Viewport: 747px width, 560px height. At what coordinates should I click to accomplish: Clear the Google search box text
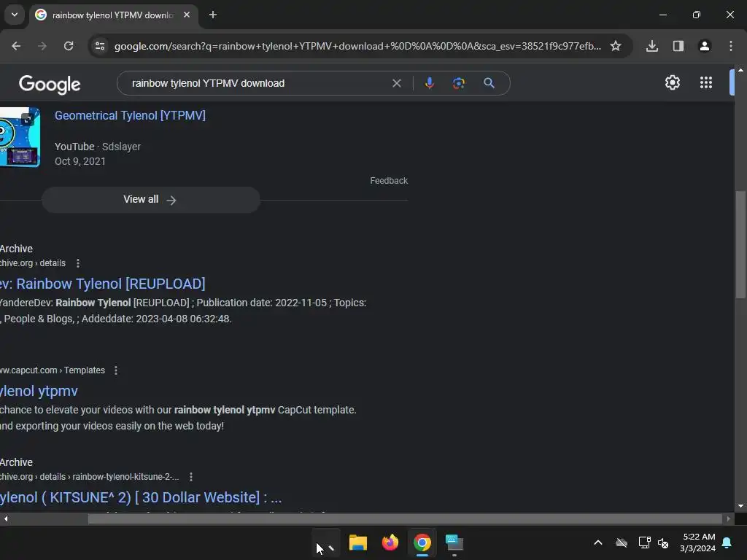(396, 83)
